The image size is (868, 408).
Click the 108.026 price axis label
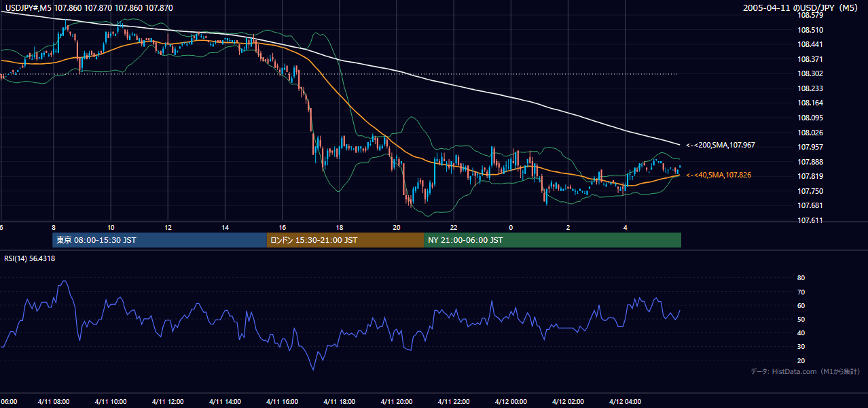pyautogui.click(x=810, y=132)
